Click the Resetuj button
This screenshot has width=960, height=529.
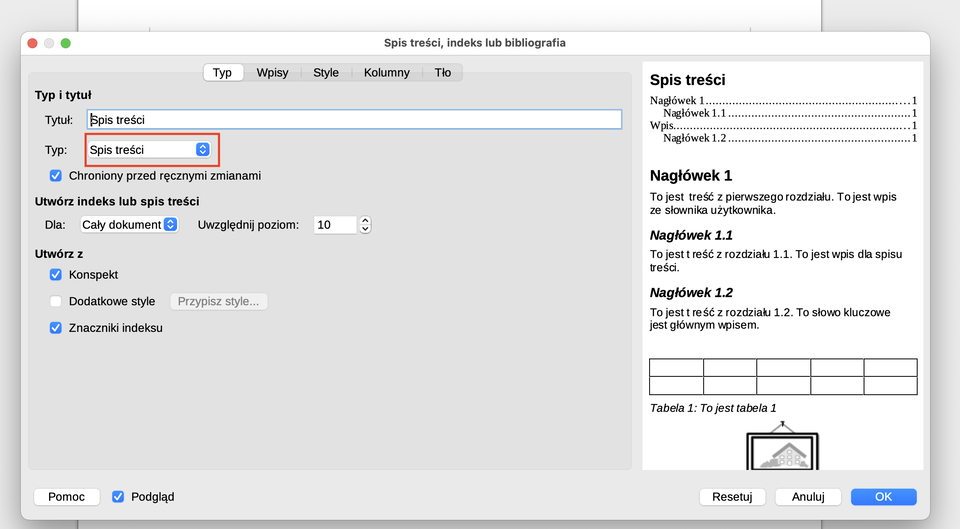pos(732,497)
